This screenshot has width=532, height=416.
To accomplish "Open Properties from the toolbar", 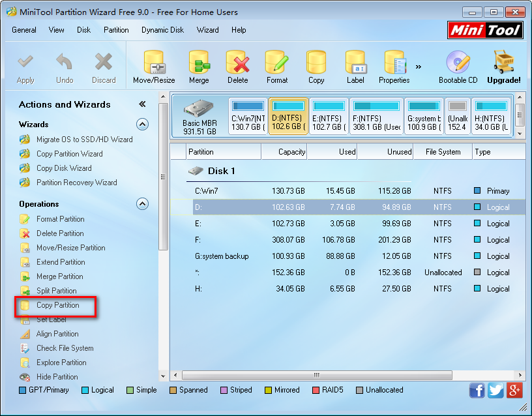I will coord(394,68).
